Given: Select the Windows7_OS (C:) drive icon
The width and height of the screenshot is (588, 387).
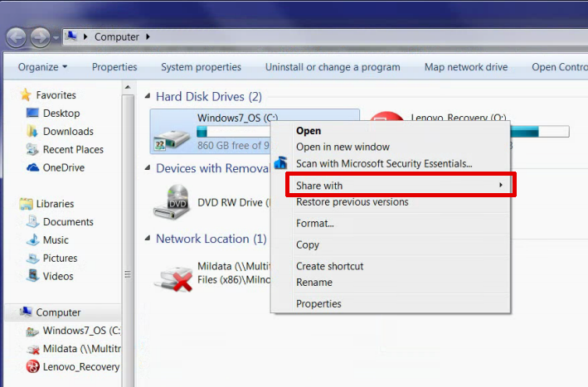Looking at the screenshot, I should click(172, 133).
